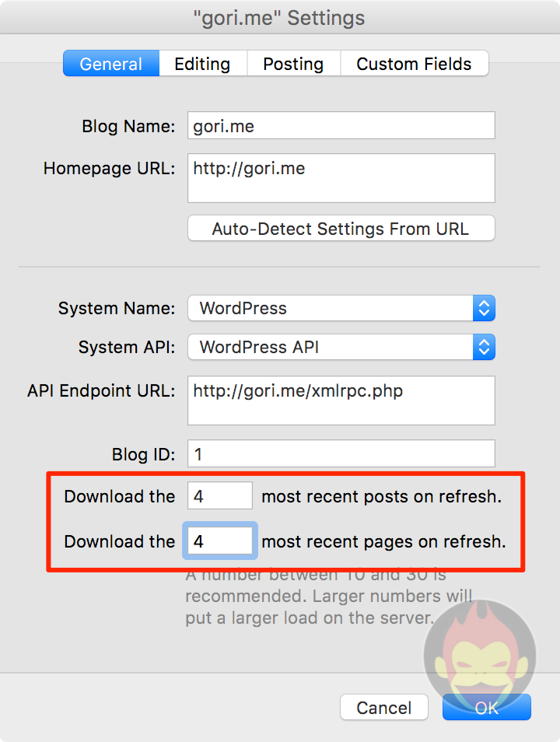This screenshot has width=560, height=742.
Task: Click the "System API:" label text
Action: click(x=127, y=348)
